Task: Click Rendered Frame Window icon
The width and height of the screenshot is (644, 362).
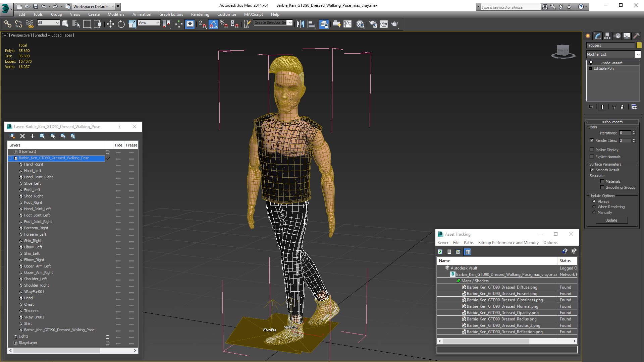Action: (x=384, y=24)
